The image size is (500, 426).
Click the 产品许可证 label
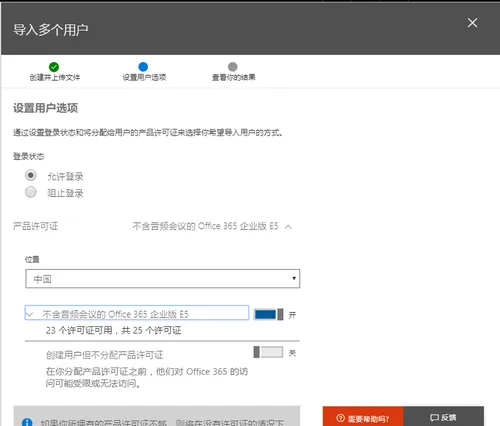[35, 226]
